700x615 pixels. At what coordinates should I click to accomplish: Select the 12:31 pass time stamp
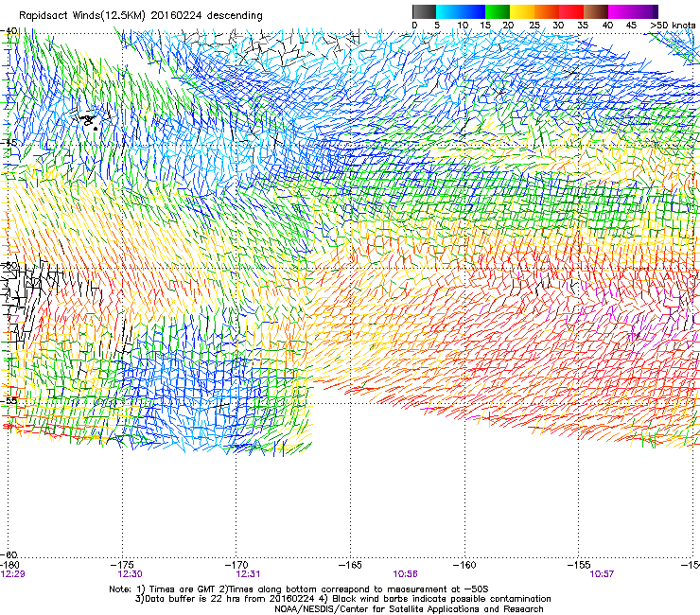[248, 574]
